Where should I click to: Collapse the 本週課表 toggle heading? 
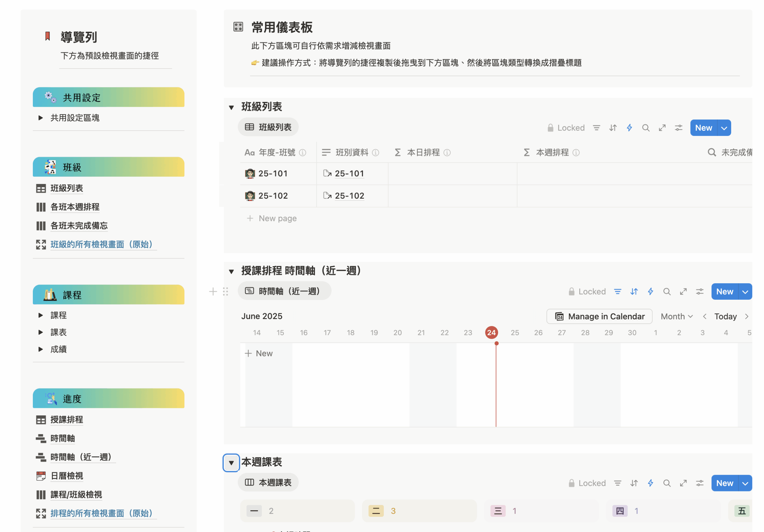(x=231, y=463)
